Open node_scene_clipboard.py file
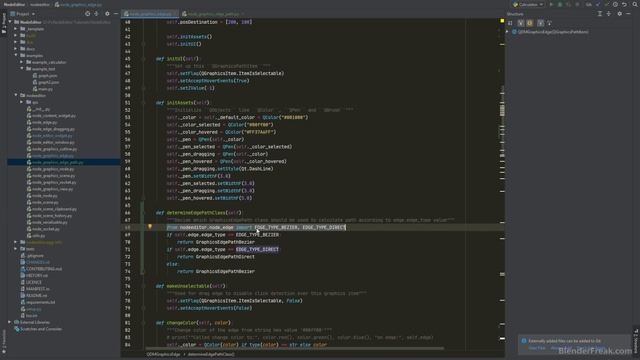The image size is (640, 360). 54,209
